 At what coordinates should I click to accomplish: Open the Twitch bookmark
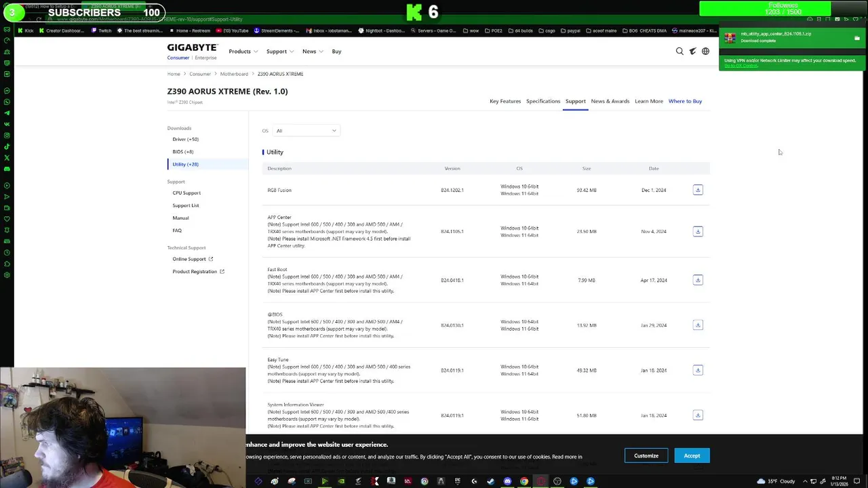click(x=101, y=30)
